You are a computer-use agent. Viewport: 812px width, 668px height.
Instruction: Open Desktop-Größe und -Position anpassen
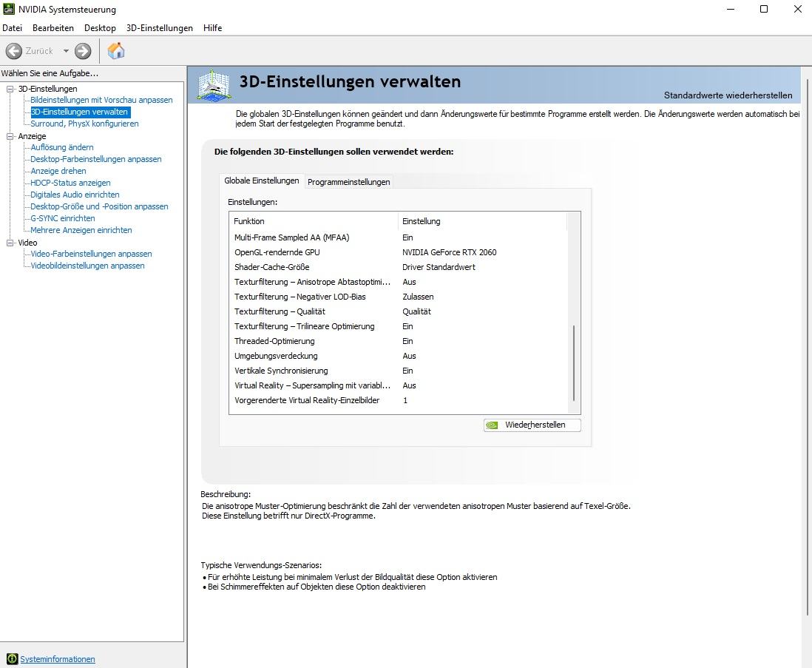point(99,206)
